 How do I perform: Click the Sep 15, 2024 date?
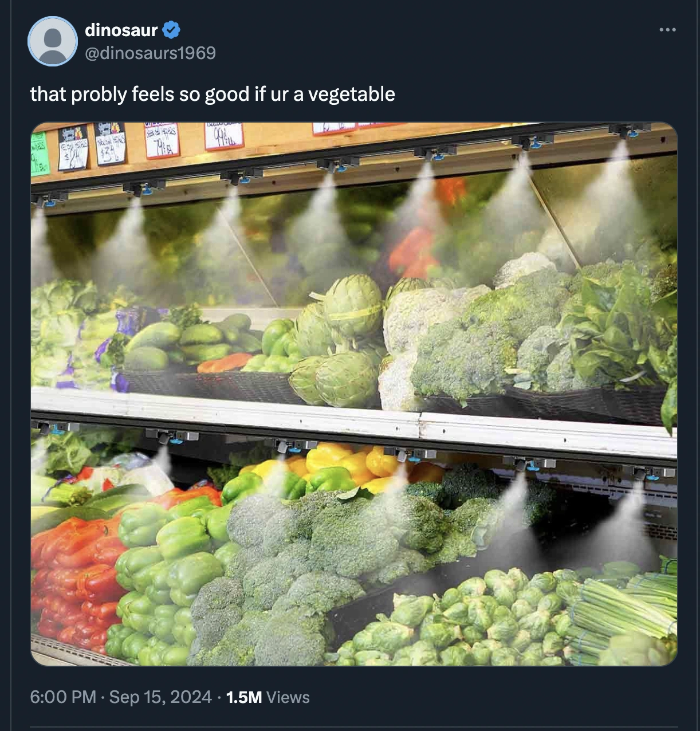[x=160, y=697]
